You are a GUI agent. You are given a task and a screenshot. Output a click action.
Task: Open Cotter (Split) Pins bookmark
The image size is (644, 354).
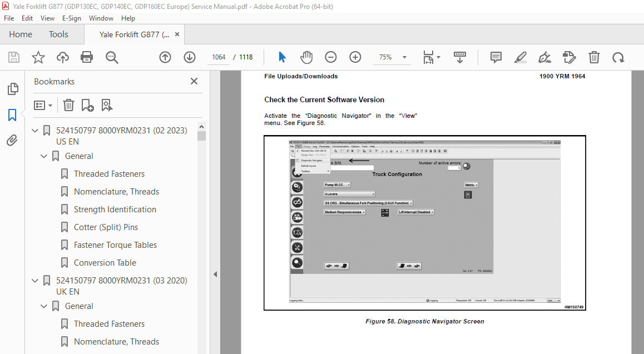[106, 227]
